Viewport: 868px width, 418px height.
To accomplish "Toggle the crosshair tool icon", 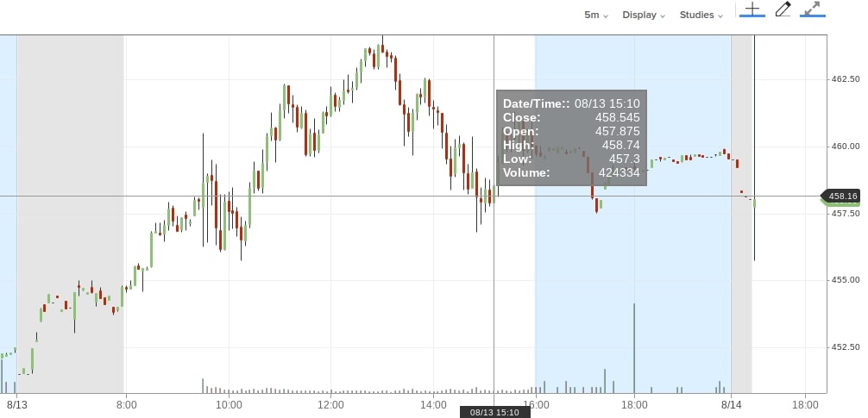I will click(752, 10).
